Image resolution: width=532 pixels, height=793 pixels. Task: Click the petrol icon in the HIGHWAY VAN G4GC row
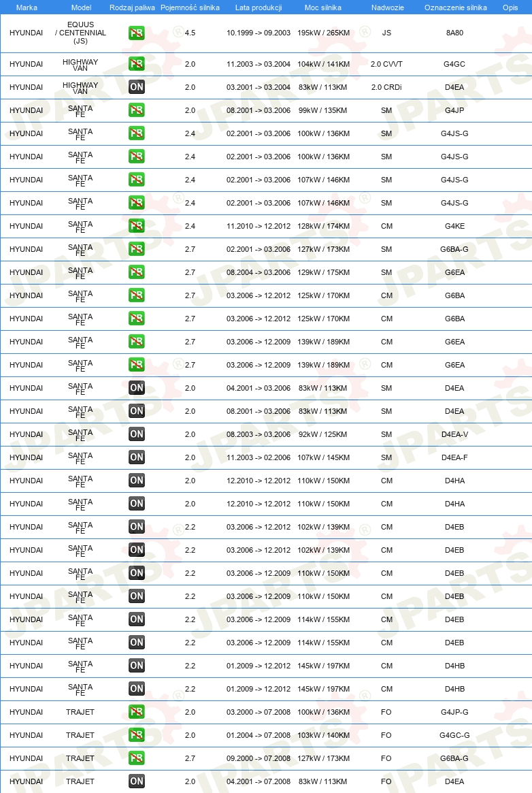(137, 64)
